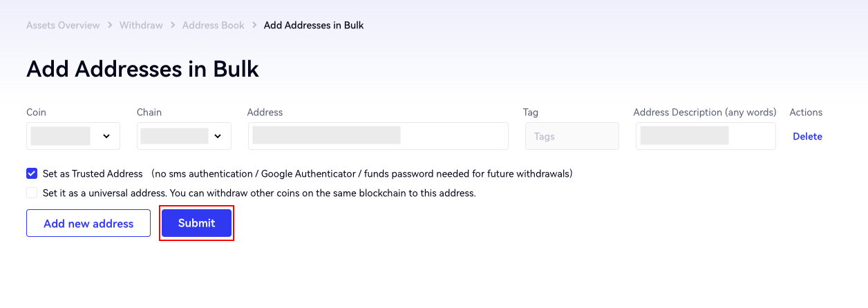
Task: Click the Tags input field
Action: coord(572,136)
